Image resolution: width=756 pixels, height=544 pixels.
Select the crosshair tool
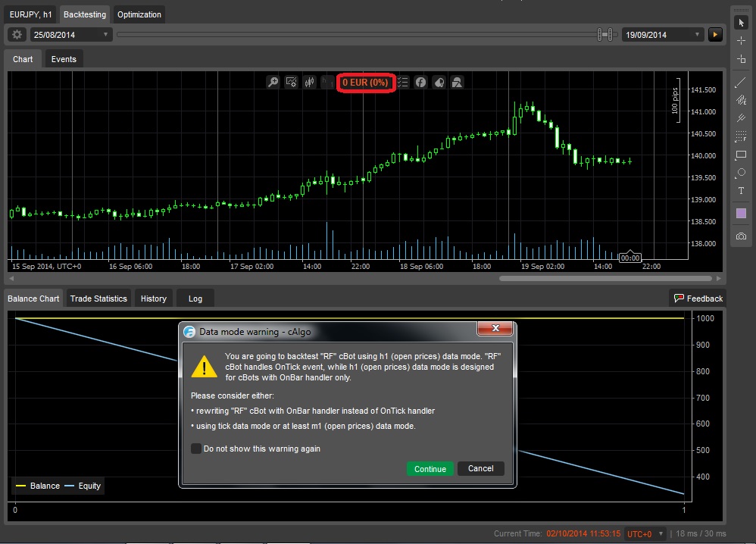click(741, 41)
